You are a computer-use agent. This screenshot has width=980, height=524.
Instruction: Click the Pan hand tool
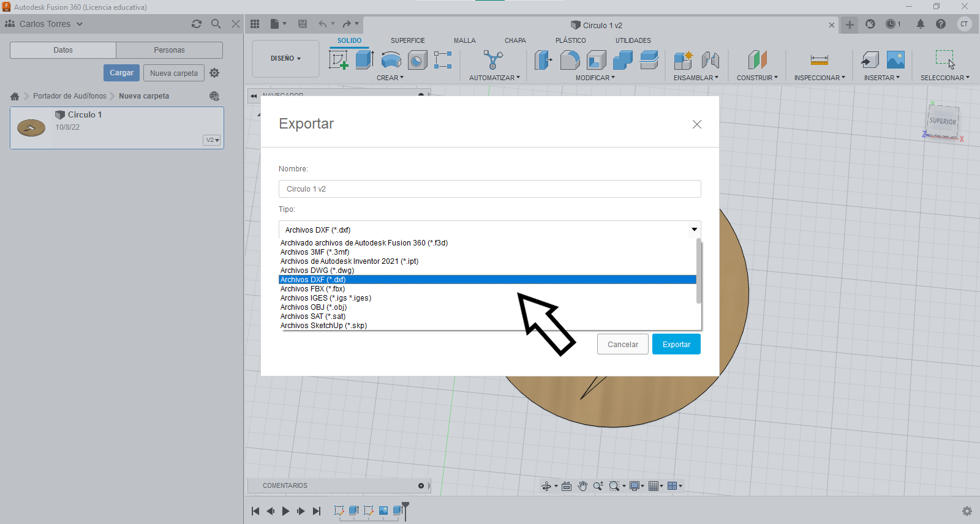tap(582, 486)
